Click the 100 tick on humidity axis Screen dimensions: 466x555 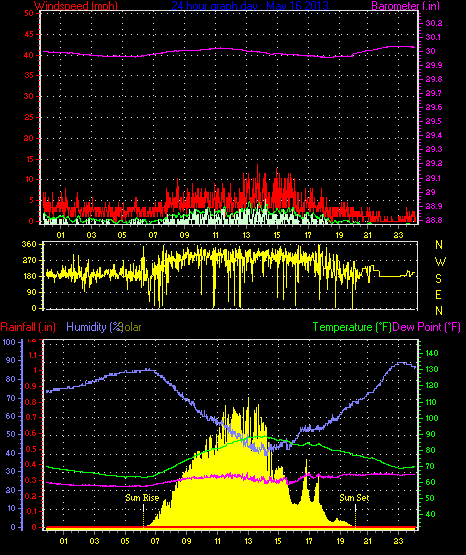click(x=9, y=342)
